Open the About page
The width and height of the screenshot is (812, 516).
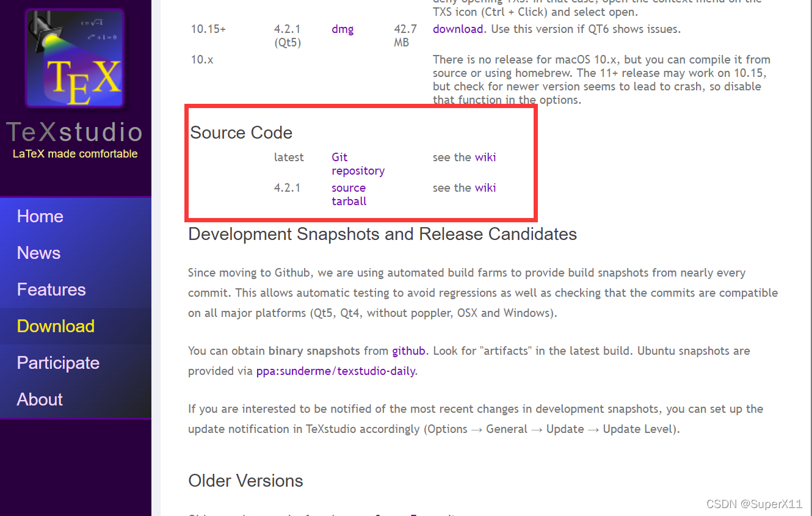pyautogui.click(x=40, y=399)
